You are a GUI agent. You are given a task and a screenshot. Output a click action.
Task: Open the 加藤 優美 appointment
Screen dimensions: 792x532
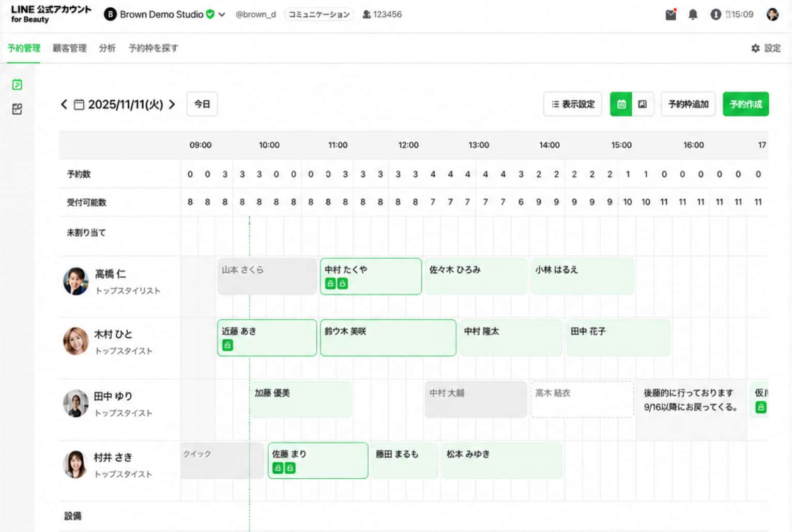pyautogui.click(x=300, y=399)
